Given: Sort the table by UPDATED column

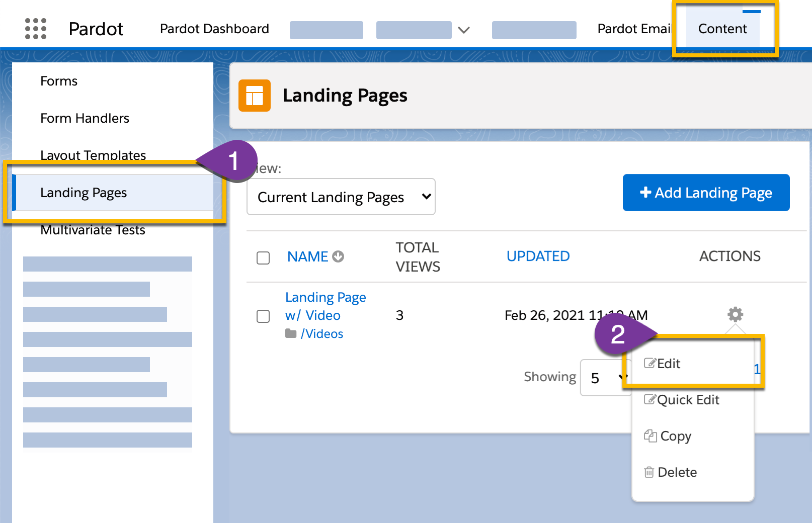Looking at the screenshot, I should [x=538, y=256].
